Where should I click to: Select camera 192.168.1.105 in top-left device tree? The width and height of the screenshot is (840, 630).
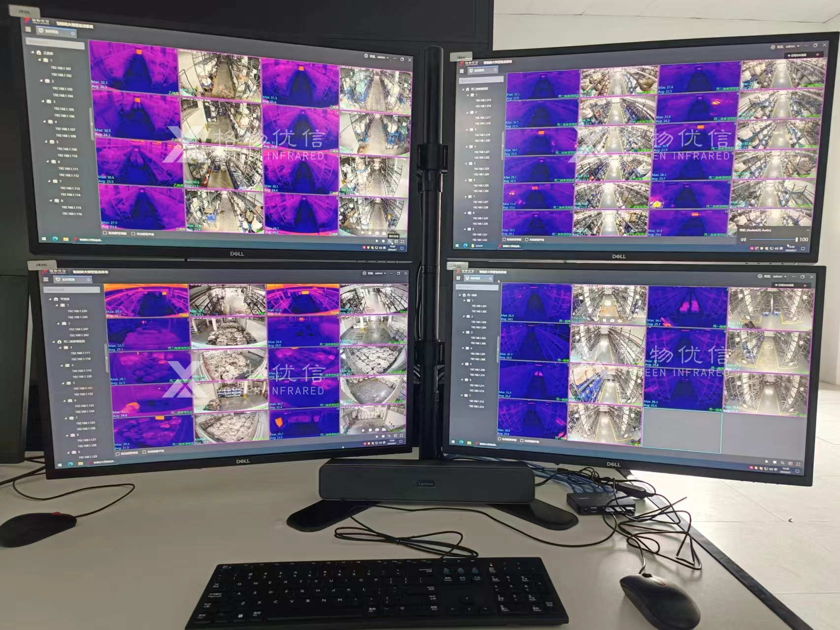click(x=64, y=109)
